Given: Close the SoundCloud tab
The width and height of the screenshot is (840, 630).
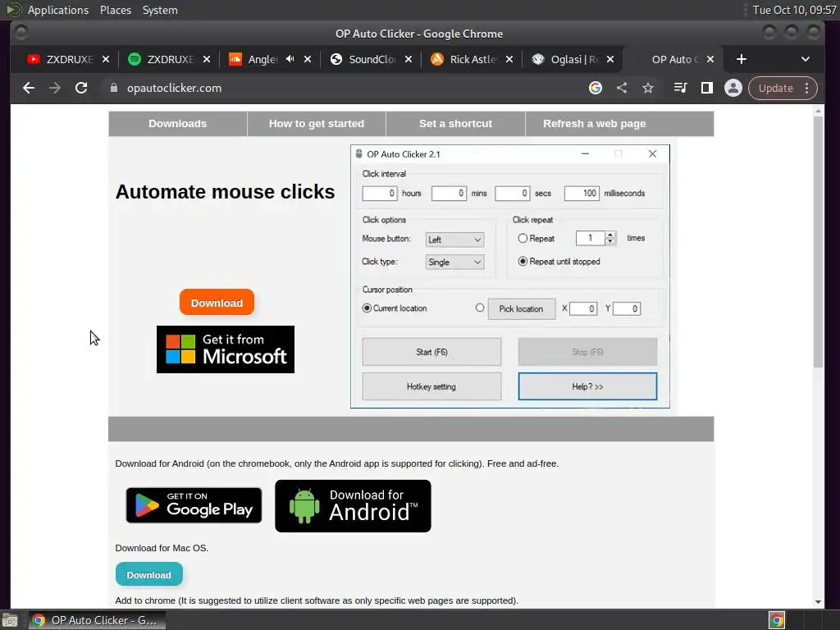Looking at the screenshot, I should point(409,59).
